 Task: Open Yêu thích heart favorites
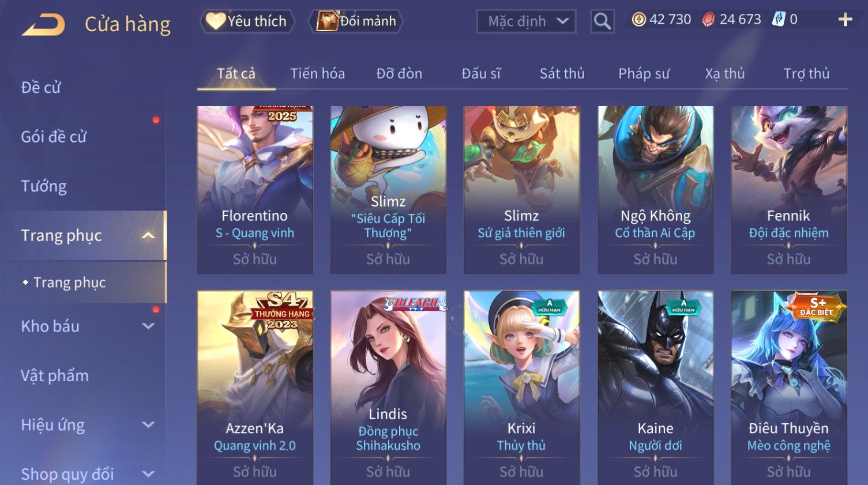coord(247,21)
